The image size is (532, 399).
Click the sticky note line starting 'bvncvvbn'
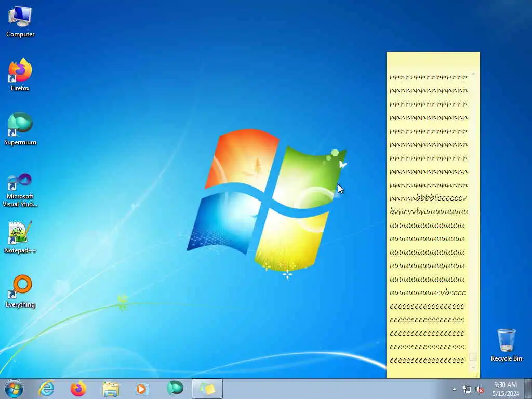point(429,212)
